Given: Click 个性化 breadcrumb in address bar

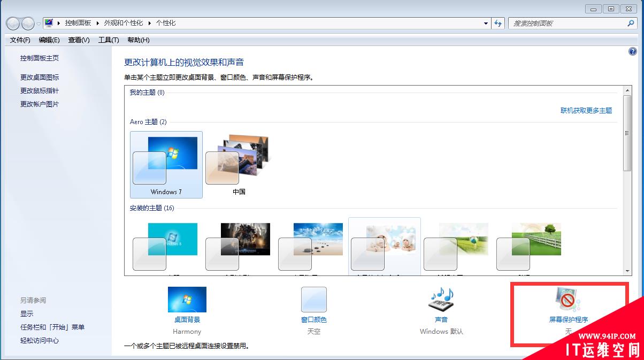Looking at the screenshot, I should [166, 23].
